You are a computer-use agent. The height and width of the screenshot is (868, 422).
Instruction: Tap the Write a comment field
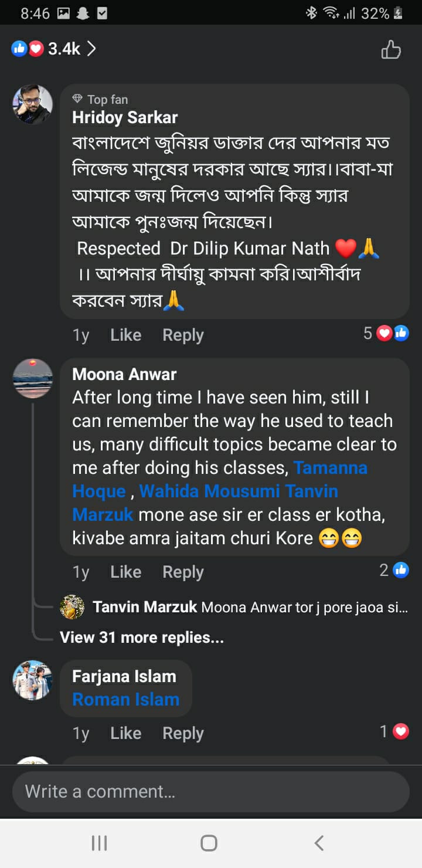point(210,792)
